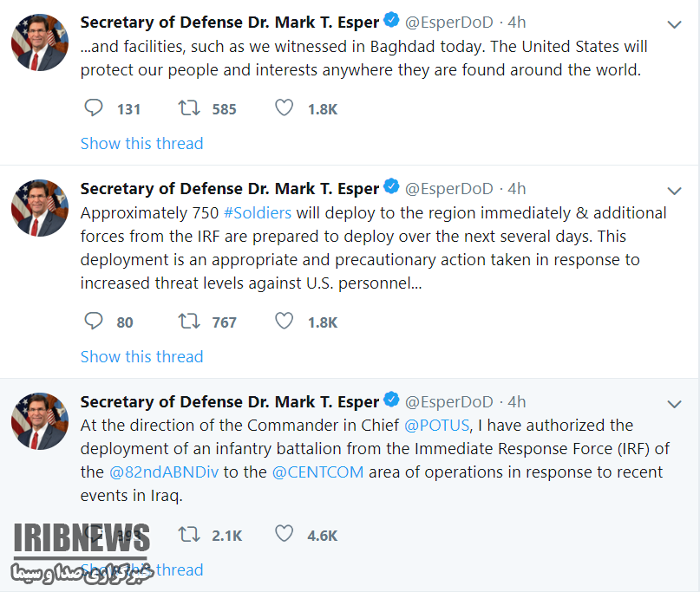The height and width of the screenshot is (592, 700).
Task: Like the 750 Soldiers deployment tweet
Action: pos(284,322)
